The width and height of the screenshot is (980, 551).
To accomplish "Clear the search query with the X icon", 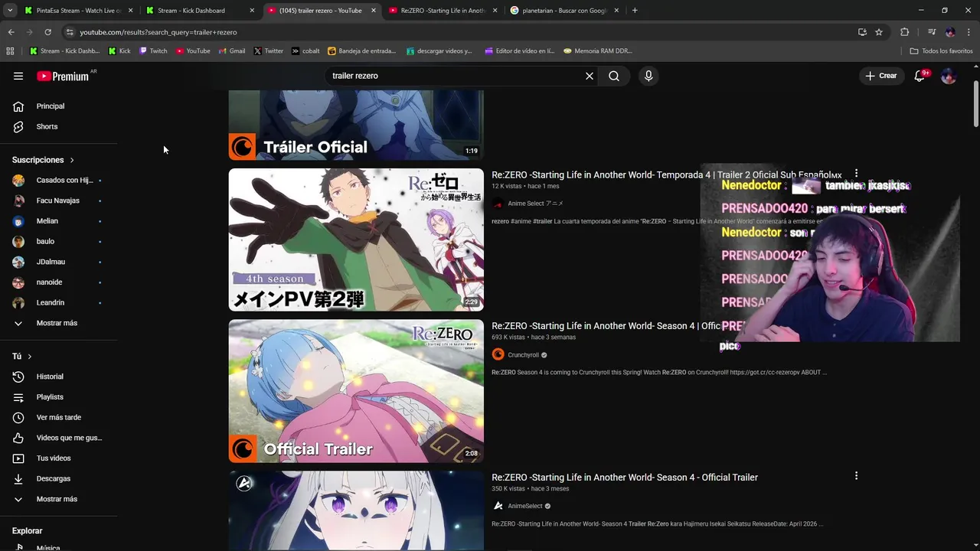I will (x=590, y=76).
